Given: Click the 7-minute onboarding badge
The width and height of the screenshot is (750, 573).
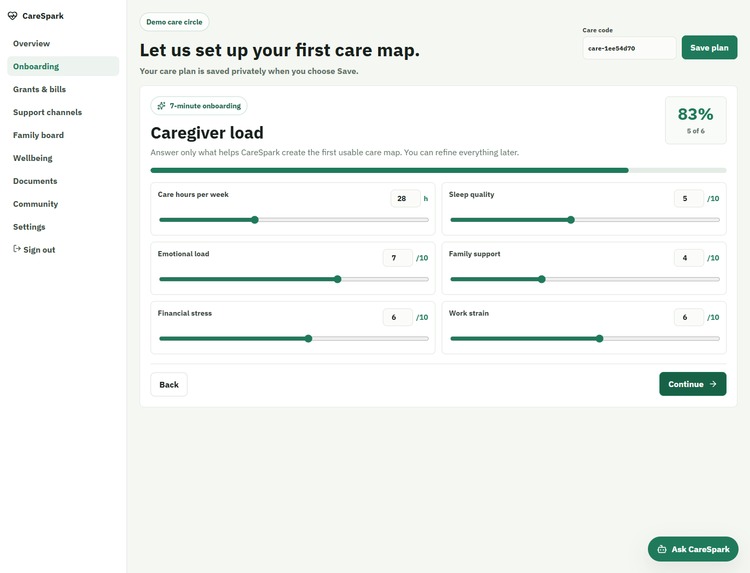Looking at the screenshot, I should [x=199, y=106].
